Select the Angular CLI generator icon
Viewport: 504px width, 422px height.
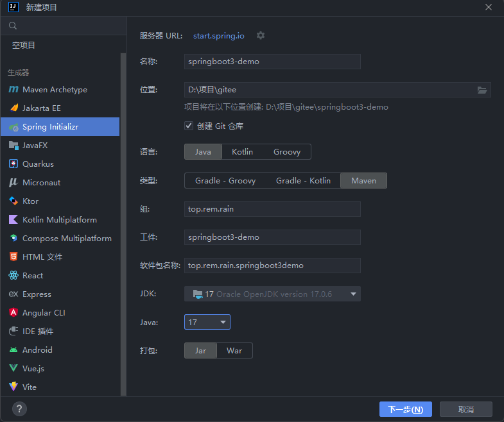(x=13, y=313)
